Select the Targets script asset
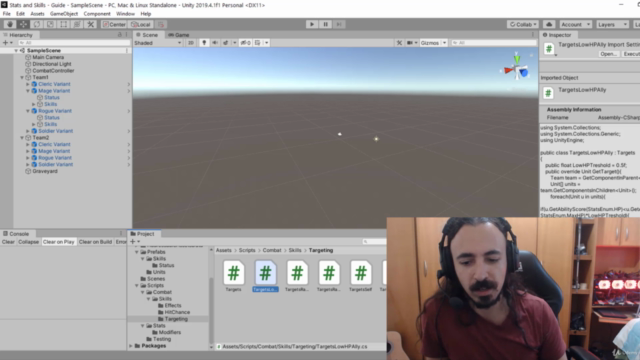The image size is (640, 360). click(233, 276)
